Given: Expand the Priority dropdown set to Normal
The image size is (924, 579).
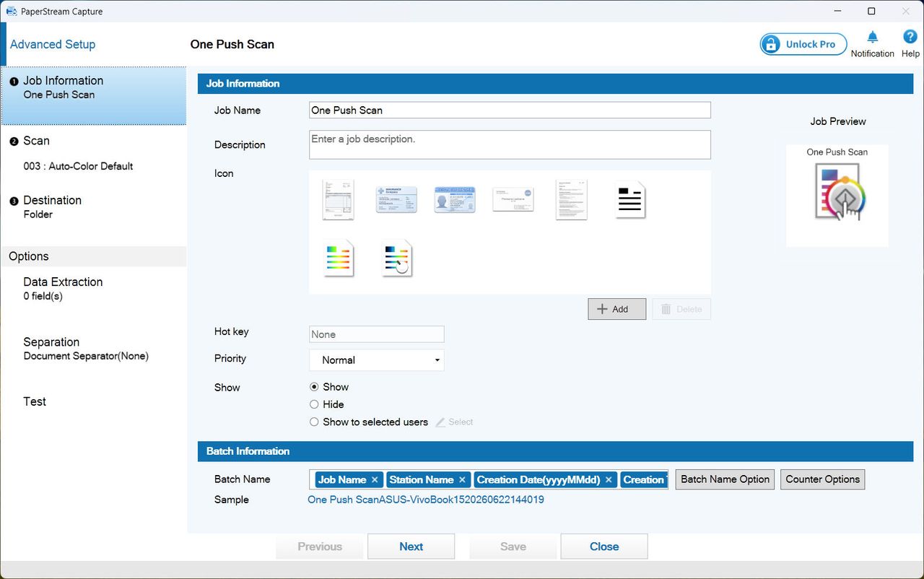Looking at the screenshot, I should click(x=377, y=360).
